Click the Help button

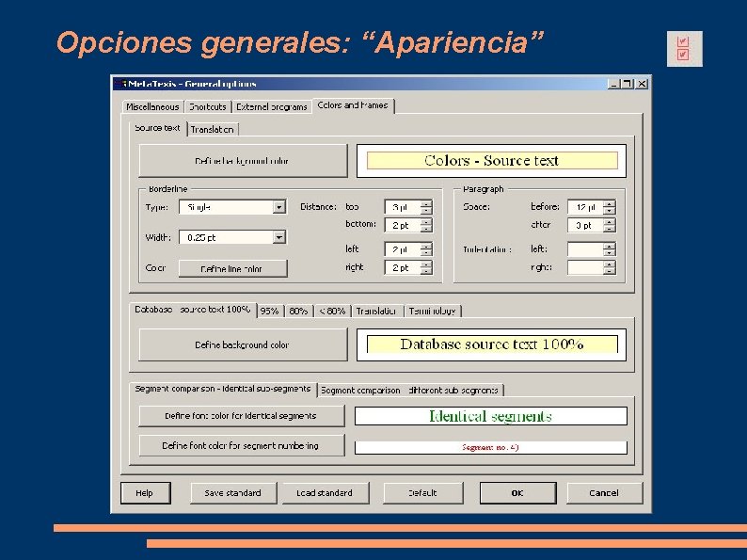pos(145,493)
